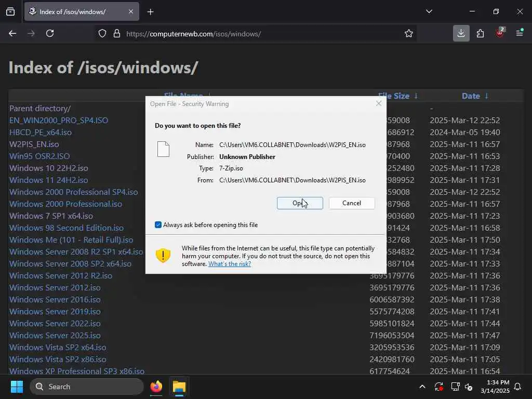This screenshot has height=399, width=532.
Task: Download HBCD_PE_x64.iso
Action: (x=41, y=132)
